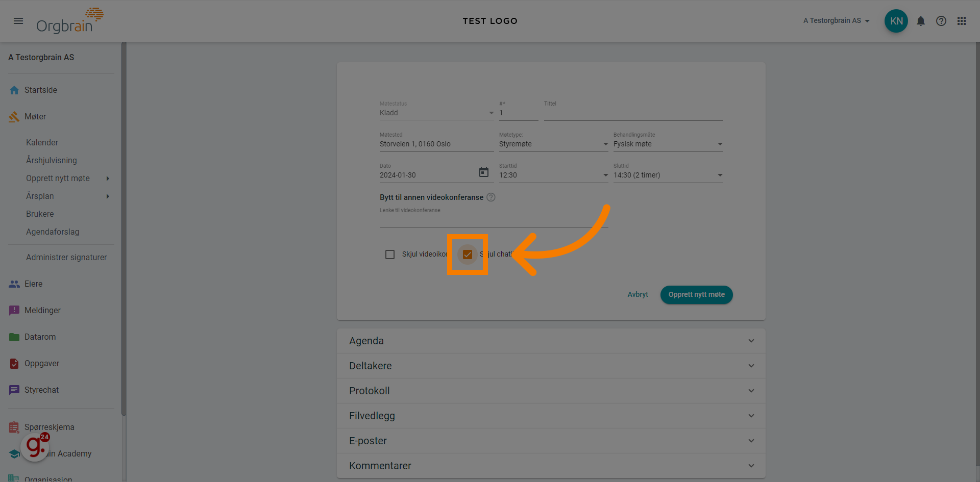
Task: Click the A Testorgbrain AS sidebar heading
Action: pos(41,58)
